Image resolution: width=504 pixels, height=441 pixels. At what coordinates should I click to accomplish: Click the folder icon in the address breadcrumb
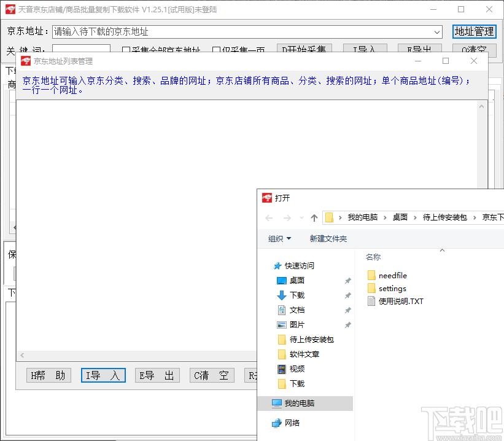329,218
